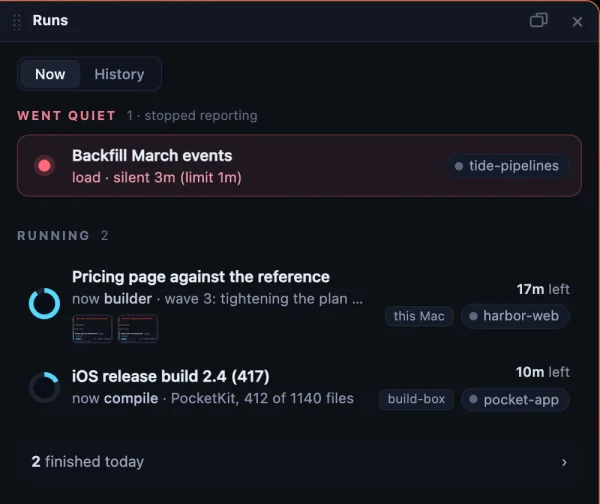The image size is (600, 504).
Task: Open iOS release build 2.4 (417) run
Action: pyautogui.click(x=300, y=387)
